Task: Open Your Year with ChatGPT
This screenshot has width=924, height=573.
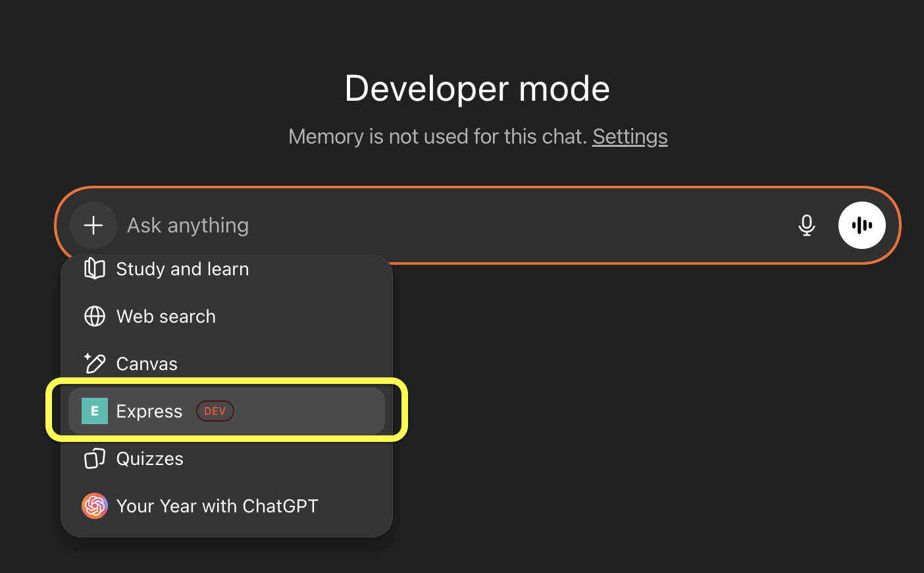Action: [x=217, y=506]
